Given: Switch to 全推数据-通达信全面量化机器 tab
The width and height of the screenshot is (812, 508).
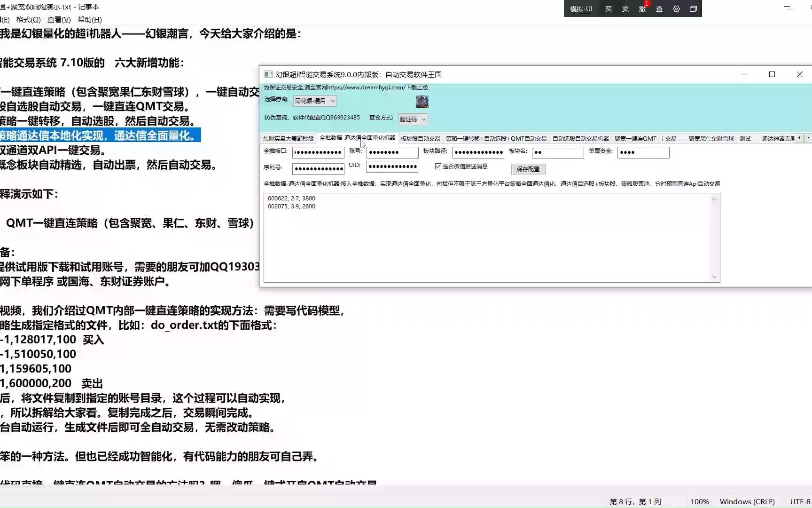Looking at the screenshot, I should coord(357,138).
